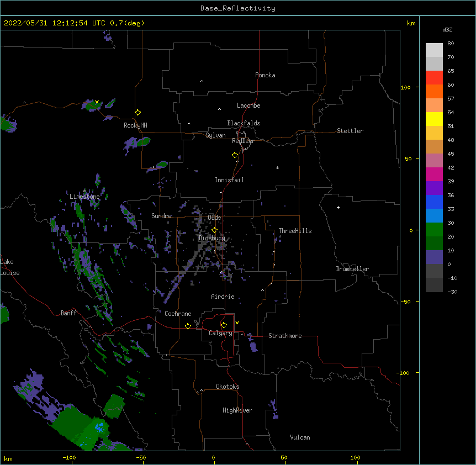476x465 pixels.
Task: Click the 80 value on the dBZ legend
Action: coord(451,44)
